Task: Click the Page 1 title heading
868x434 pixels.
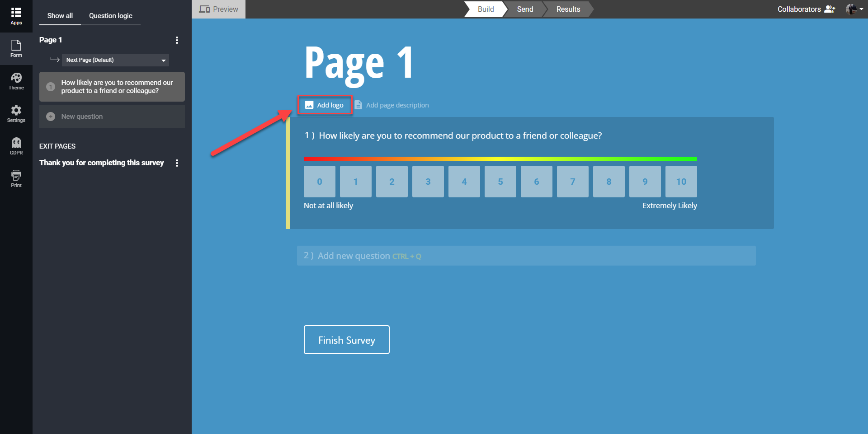Action: coord(359,64)
